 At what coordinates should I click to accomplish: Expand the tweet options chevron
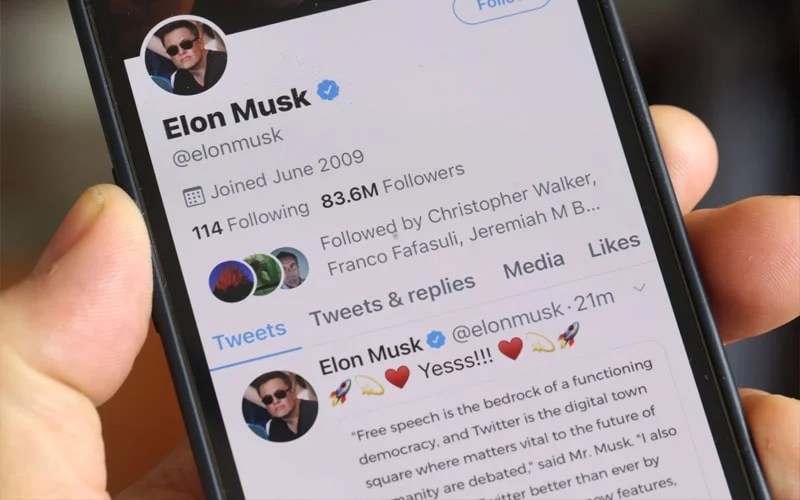click(639, 288)
